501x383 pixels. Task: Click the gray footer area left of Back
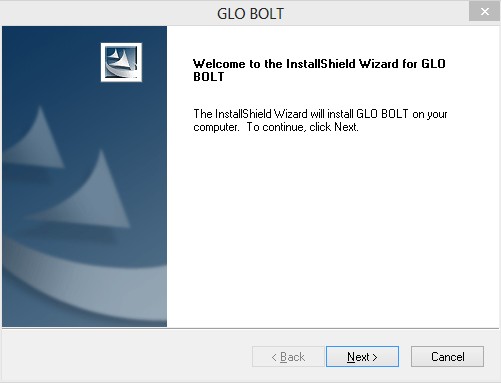click(127, 356)
